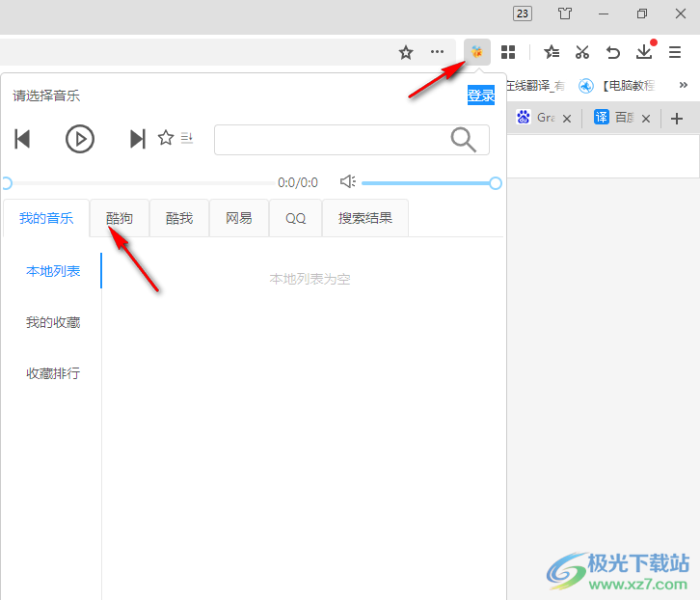Screen dimensions: 700x600
Task: Bookmark page with address bar star
Action: (406, 52)
